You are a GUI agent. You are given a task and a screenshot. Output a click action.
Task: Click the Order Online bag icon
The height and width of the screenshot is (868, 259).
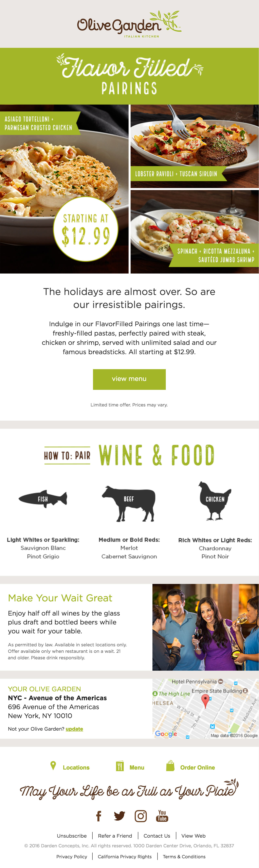pyautogui.click(x=170, y=766)
